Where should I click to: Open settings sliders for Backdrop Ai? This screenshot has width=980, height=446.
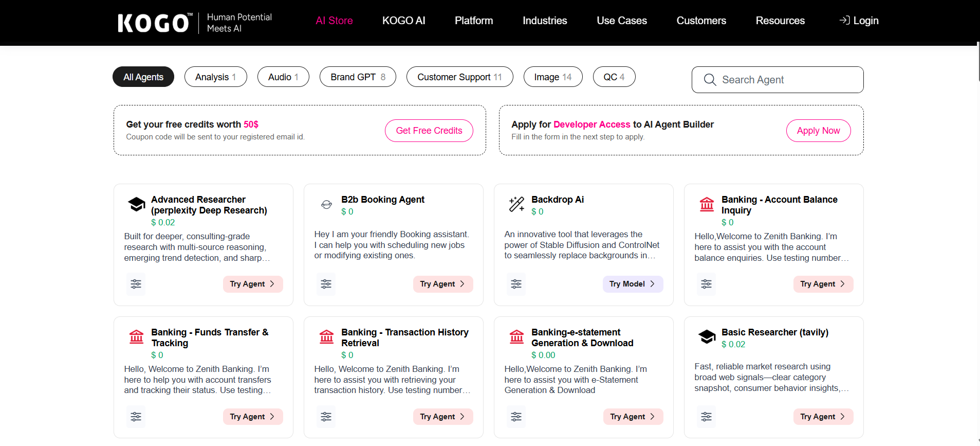pos(516,284)
